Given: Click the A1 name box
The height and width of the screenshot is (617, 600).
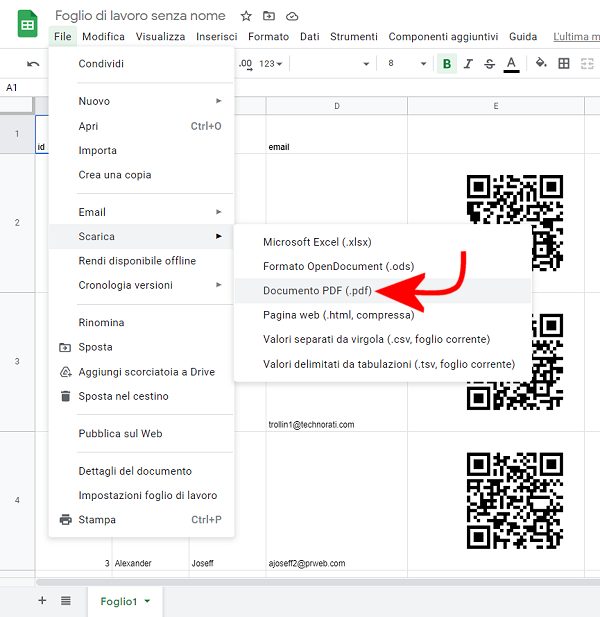Looking at the screenshot, I should pos(12,87).
